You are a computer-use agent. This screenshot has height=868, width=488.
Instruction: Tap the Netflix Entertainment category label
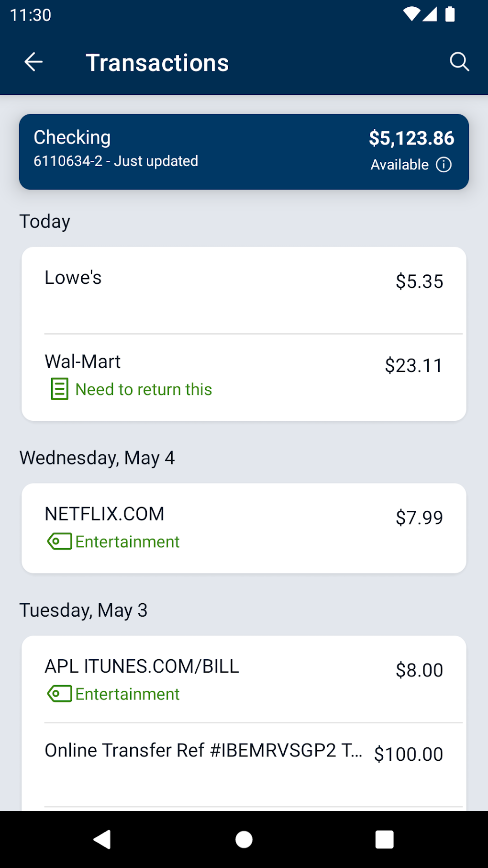point(127,542)
